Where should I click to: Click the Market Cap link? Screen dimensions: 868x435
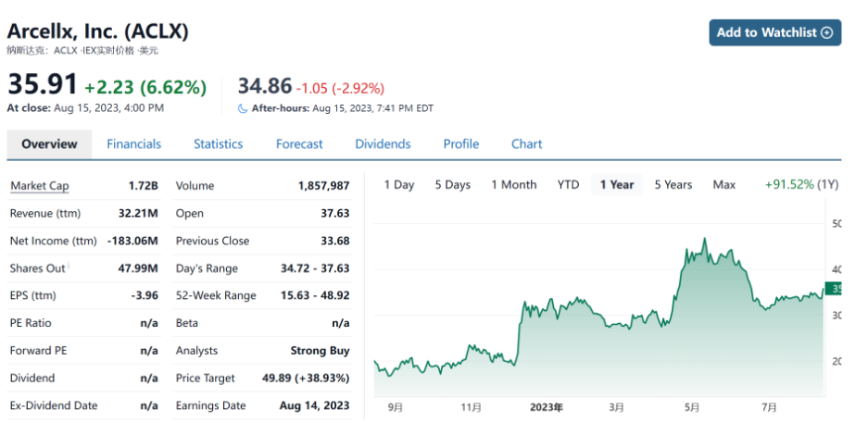click(x=39, y=186)
